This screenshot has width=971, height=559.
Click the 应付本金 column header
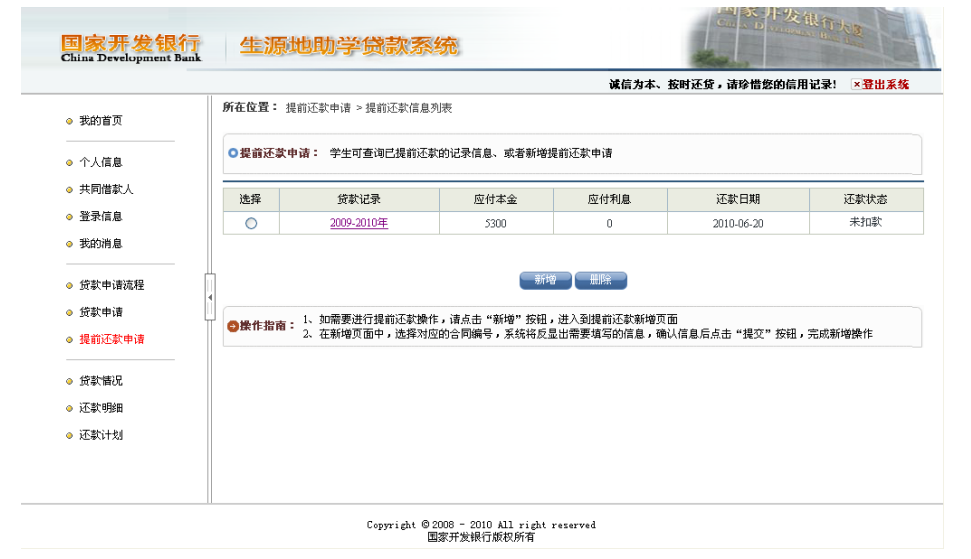coord(496,199)
